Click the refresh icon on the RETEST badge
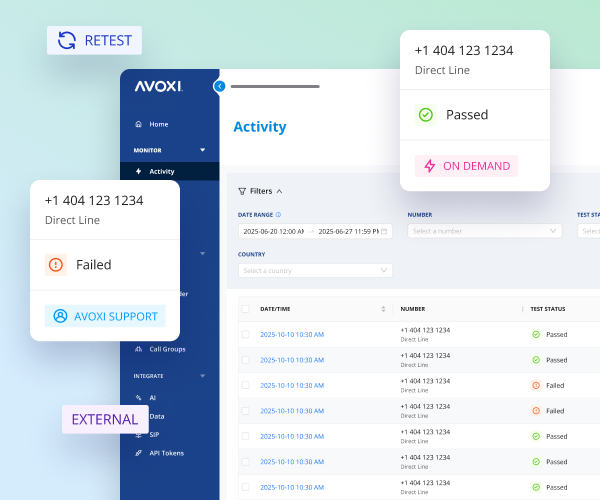The height and width of the screenshot is (500, 600). click(67, 40)
